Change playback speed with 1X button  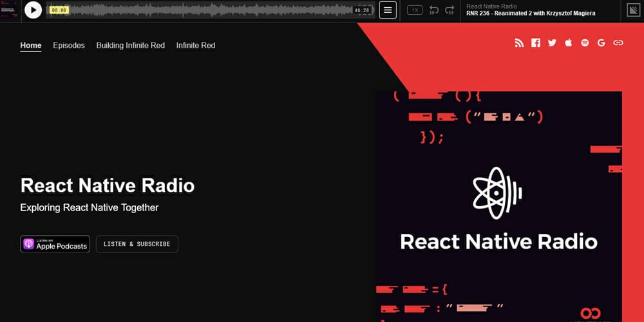point(414,10)
